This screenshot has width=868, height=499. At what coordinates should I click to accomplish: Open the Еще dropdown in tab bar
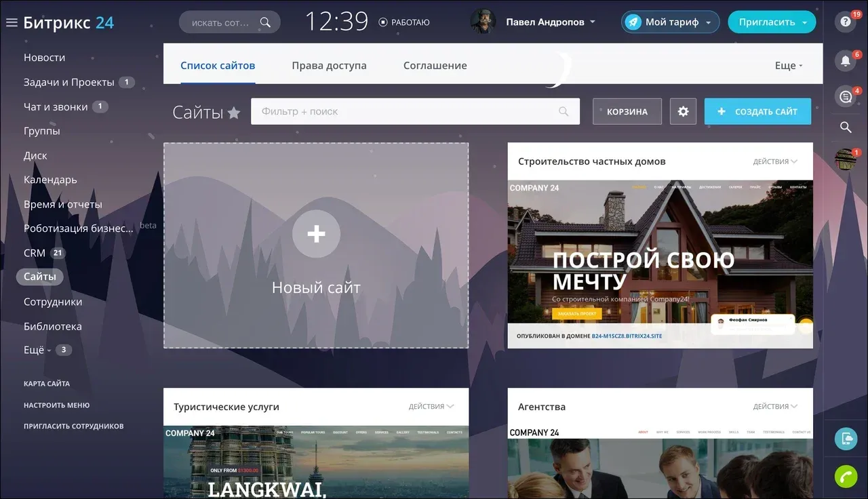click(x=789, y=66)
